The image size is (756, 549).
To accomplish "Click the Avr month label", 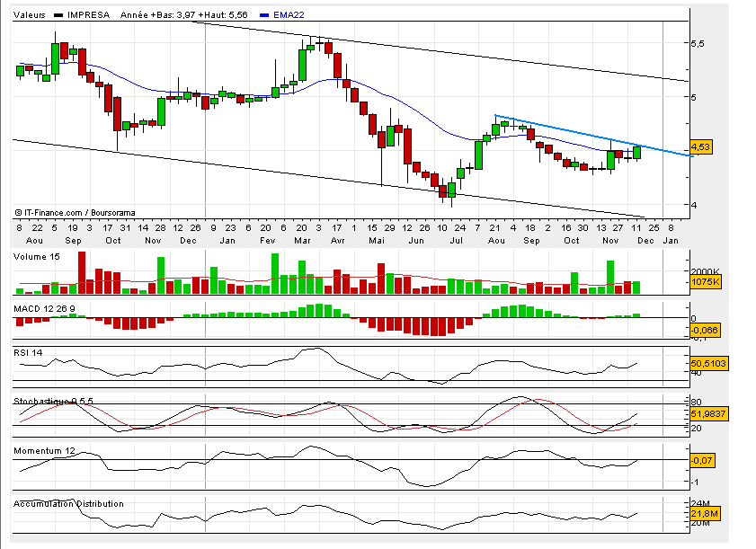I will point(337,241).
